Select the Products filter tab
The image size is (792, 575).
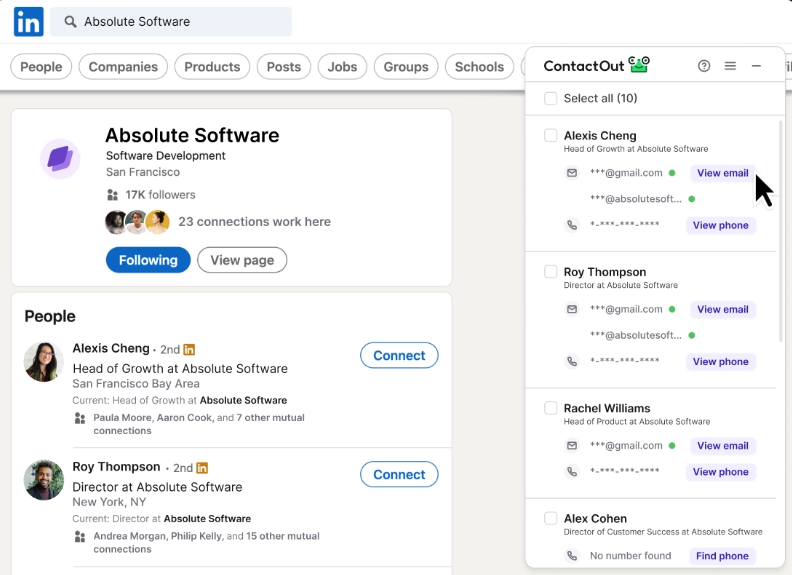[212, 67]
